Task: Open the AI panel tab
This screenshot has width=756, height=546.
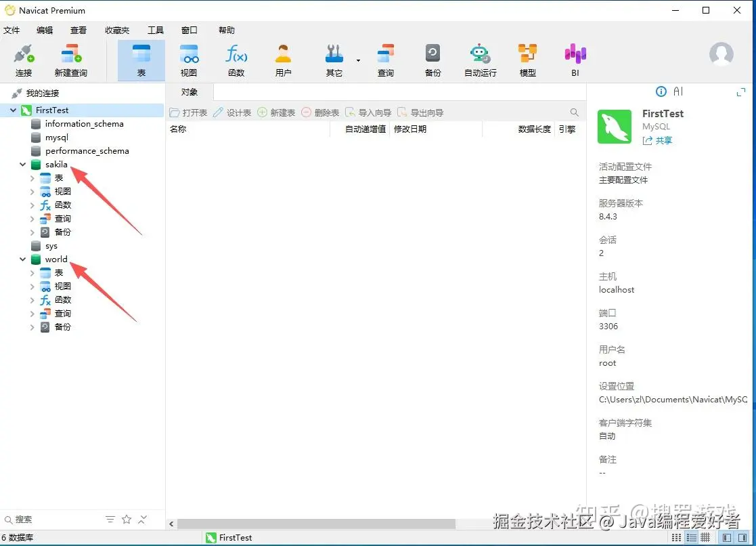Action: click(678, 91)
